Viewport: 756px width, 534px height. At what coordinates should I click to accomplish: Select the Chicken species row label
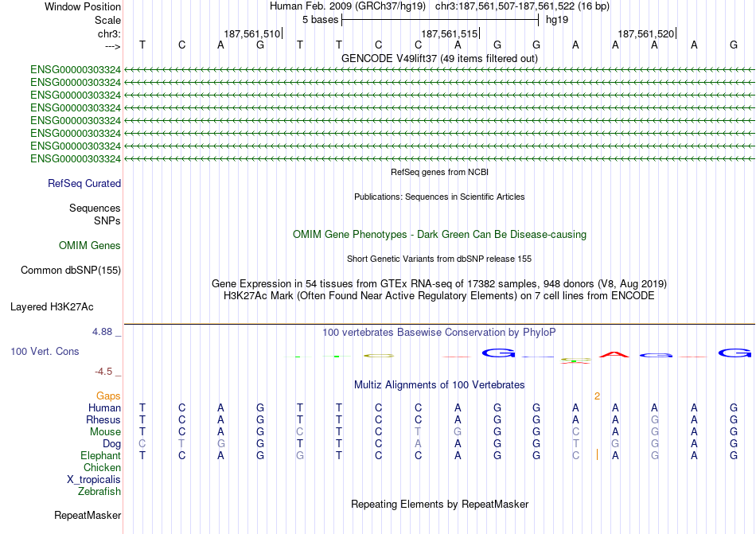102,468
